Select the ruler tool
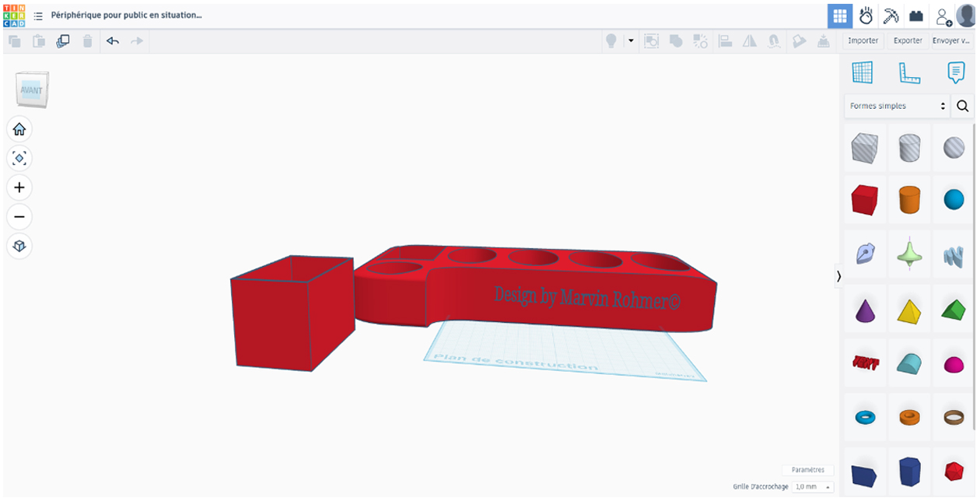 (909, 72)
